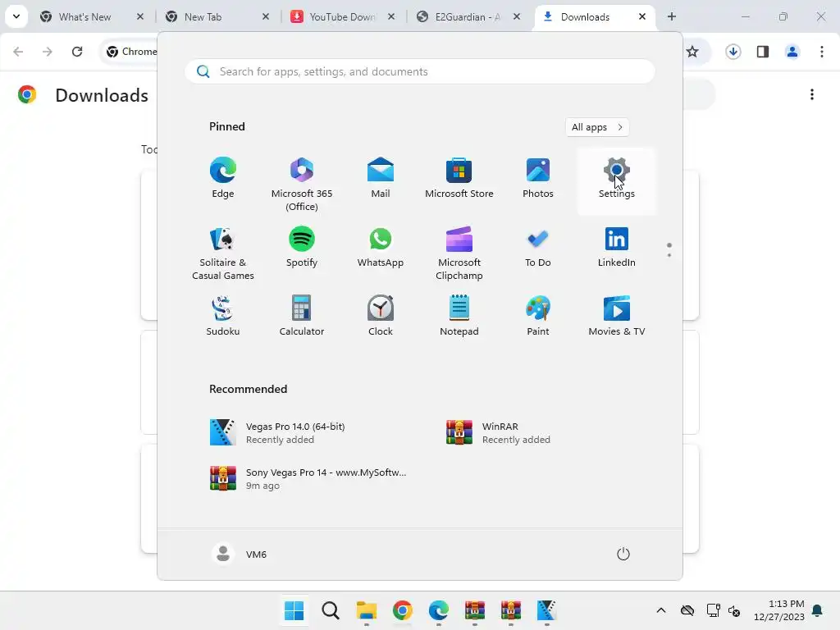Open the Calculator app
Image resolution: width=840 pixels, height=630 pixels.
pos(302,316)
